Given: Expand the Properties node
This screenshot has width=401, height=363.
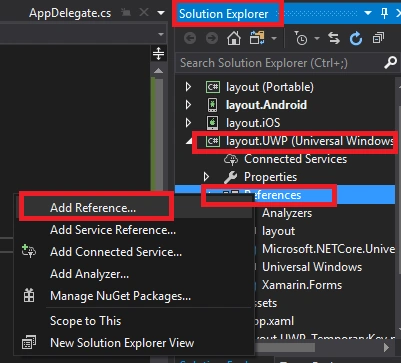Looking at the screenshot, I should click(x=206, y=177).
